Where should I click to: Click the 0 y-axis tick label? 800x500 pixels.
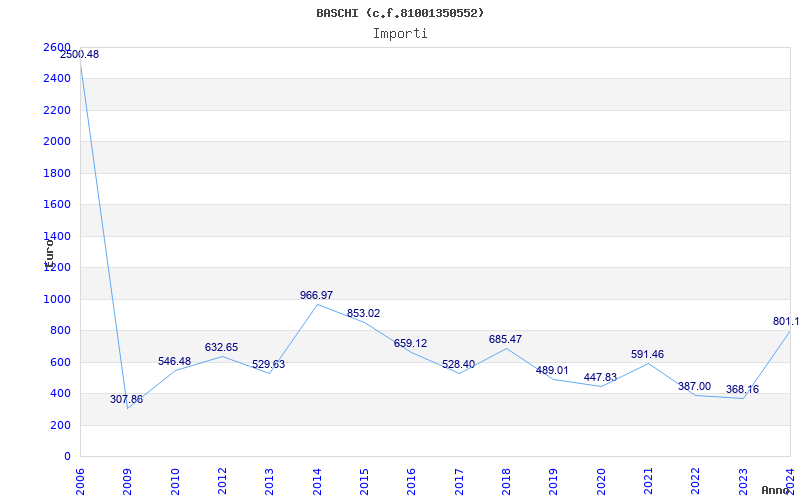67,457
